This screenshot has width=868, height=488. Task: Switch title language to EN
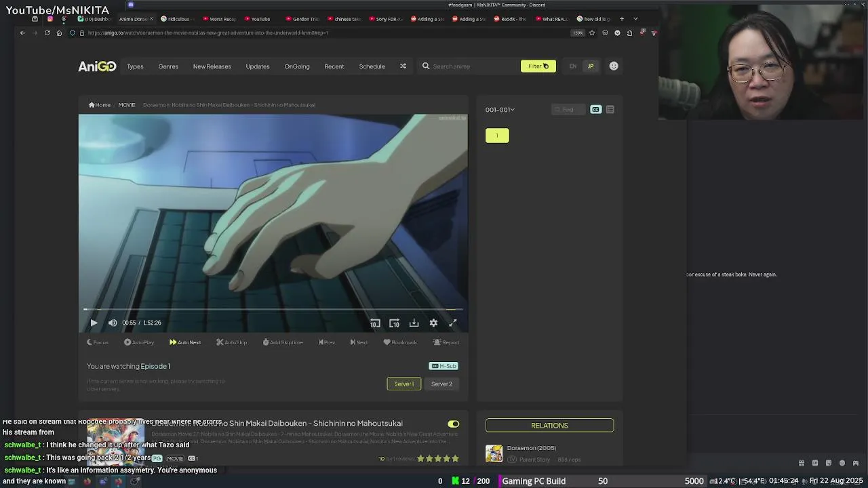573,66
